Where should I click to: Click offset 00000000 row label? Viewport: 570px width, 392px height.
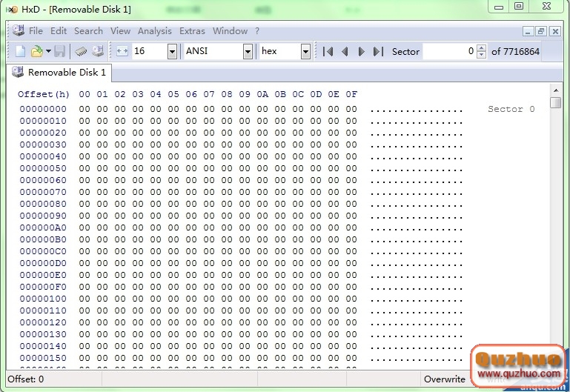(43, 109)
